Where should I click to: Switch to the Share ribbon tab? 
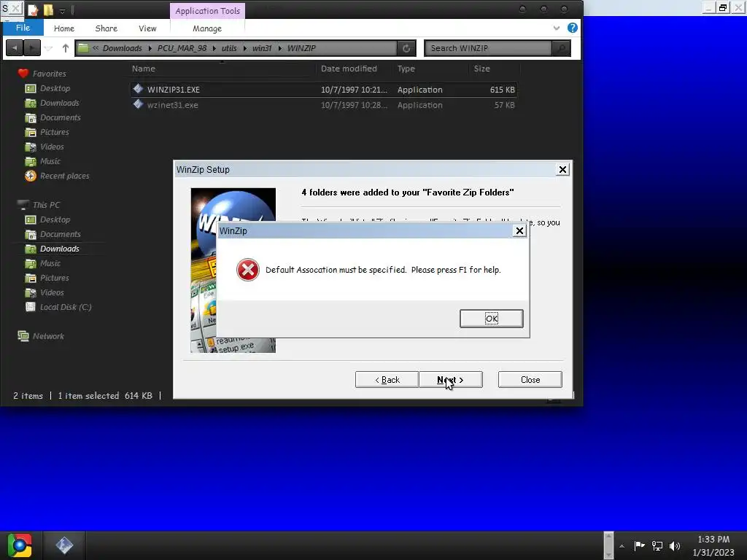(107, 28)
